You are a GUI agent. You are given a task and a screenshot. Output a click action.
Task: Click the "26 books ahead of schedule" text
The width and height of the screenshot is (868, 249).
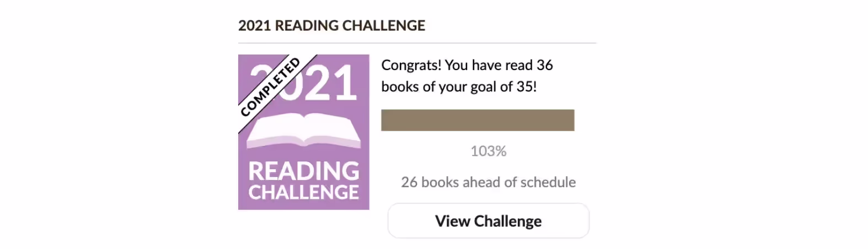pos(488,182)
